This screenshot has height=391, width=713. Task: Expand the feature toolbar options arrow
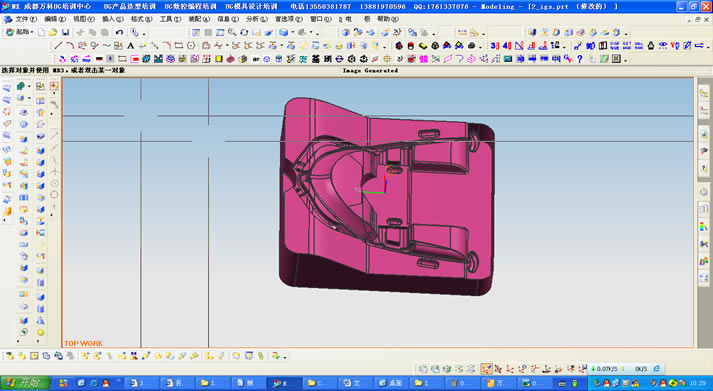481,46
